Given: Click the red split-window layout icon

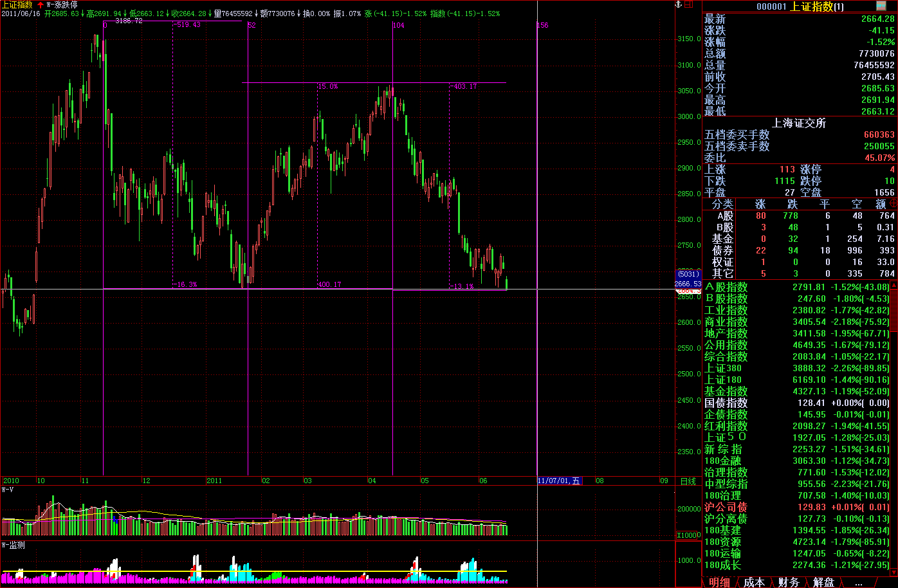Looking at the screenshot, I should (689, 5).
